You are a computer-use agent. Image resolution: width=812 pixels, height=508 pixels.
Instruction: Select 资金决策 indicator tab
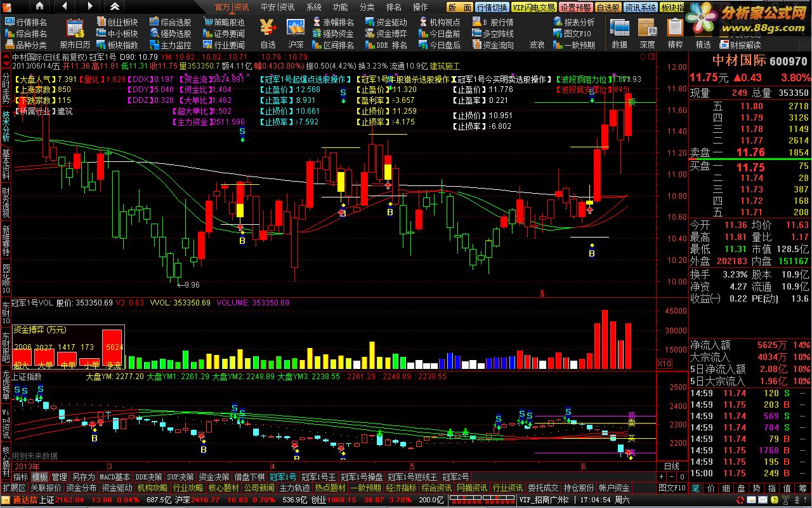(x=214, y=477)
